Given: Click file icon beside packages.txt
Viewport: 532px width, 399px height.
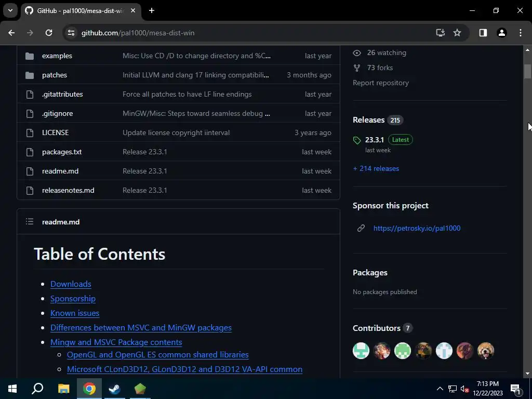Looking at the screenshot, I should click(30, 152).
